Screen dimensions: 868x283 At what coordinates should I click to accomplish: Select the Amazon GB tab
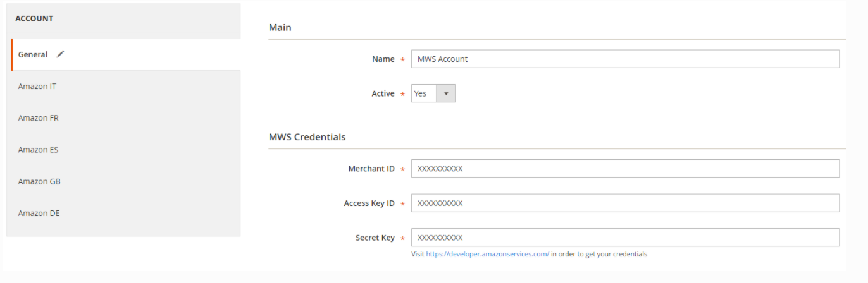[124, 181]
